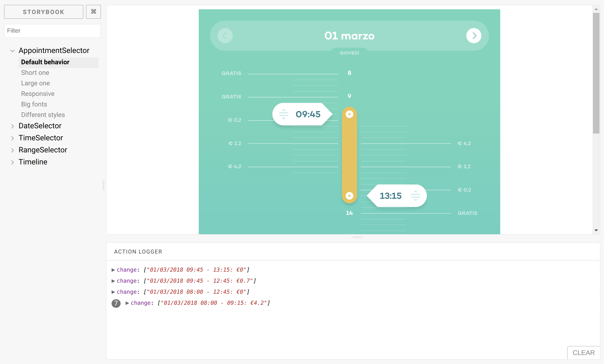Click the keyboard shortcuts command icon
This screenshot has height=364, width=604.
[93, 12]
